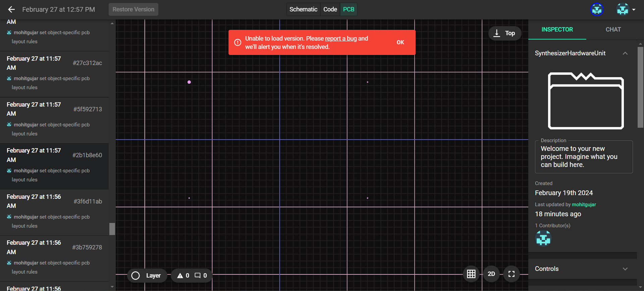644x291 pixels.
Task: Select version #27c312ac
Action: coord(54,74)
